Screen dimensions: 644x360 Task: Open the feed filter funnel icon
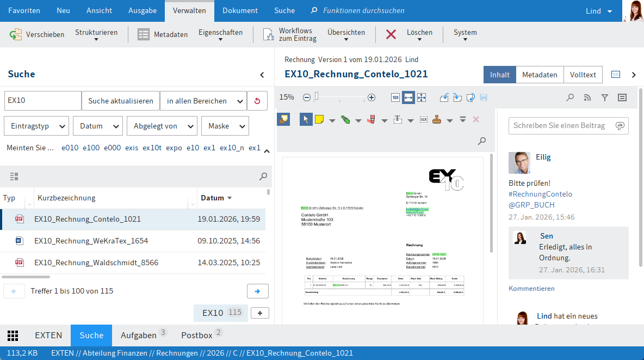click(605, 97)
